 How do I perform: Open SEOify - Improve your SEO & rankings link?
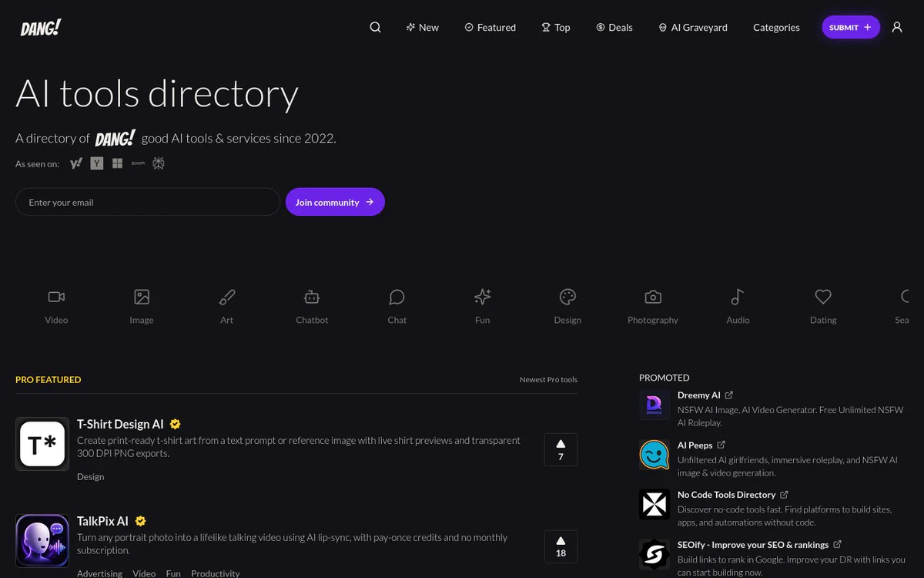pyautogui.click(x=753, y=544)
